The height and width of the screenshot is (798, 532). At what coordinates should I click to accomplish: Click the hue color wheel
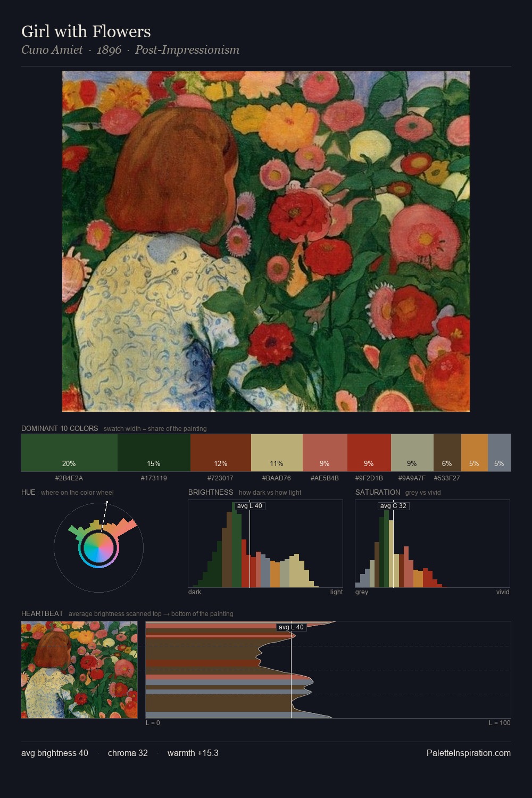pos(98,547)
